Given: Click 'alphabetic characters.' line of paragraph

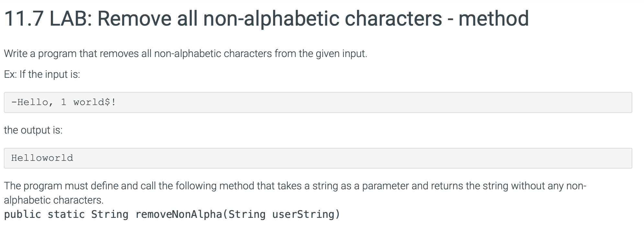Looking at the screenshot, I should (54, 200).
